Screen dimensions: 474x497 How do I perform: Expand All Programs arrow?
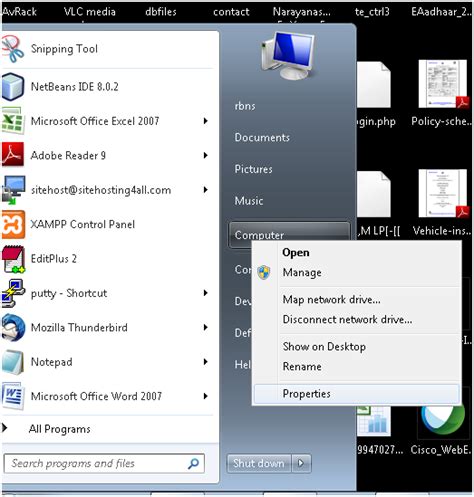[5, 428]
